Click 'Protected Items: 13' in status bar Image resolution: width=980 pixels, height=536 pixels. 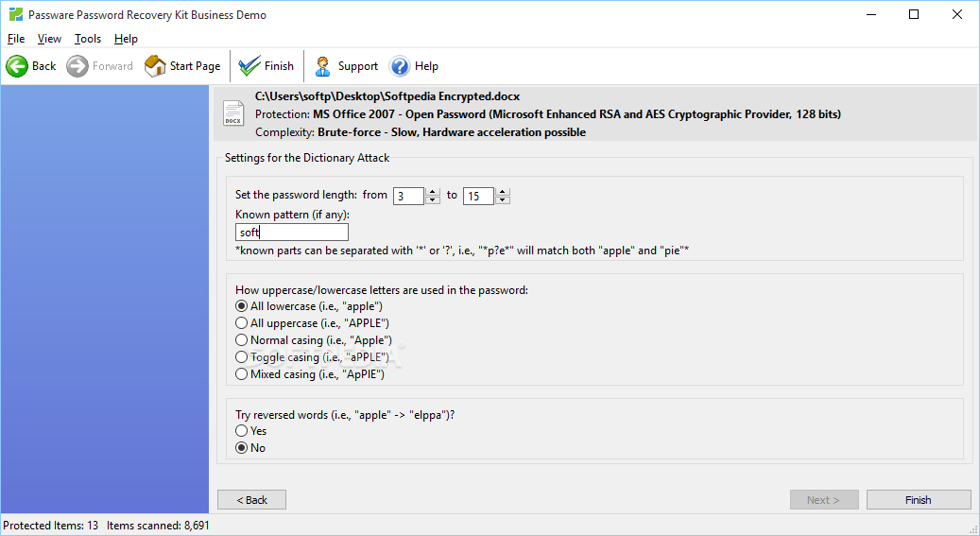51,526
